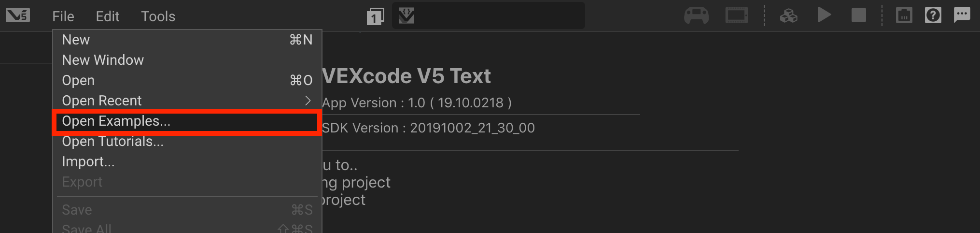The height and width of the screenshot is (233, 980).
Task: Click the controller status icon
Action: tap(696, 15)
